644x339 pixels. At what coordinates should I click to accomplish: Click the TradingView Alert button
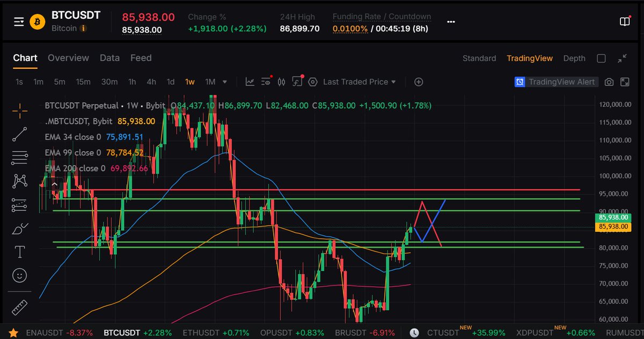click(556, 82)
